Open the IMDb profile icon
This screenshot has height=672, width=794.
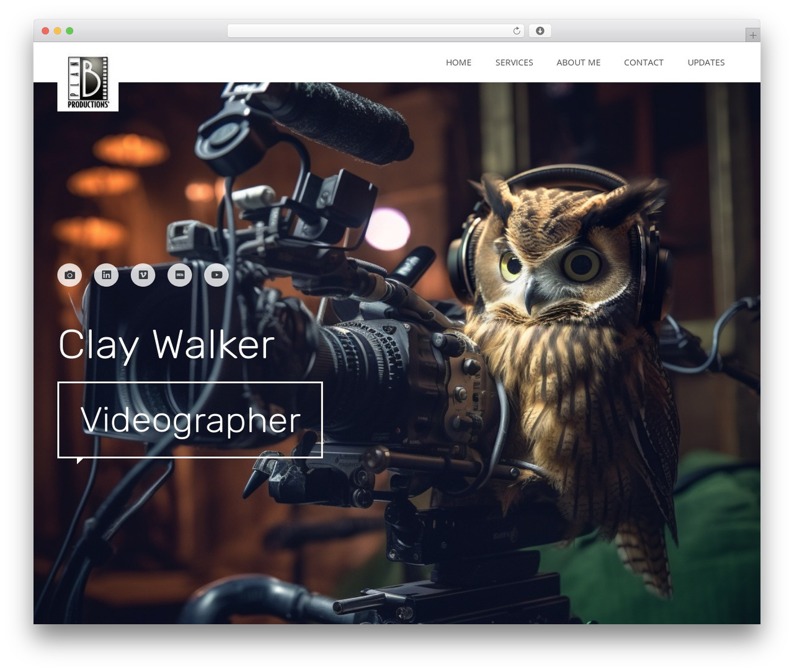(180, 275)
